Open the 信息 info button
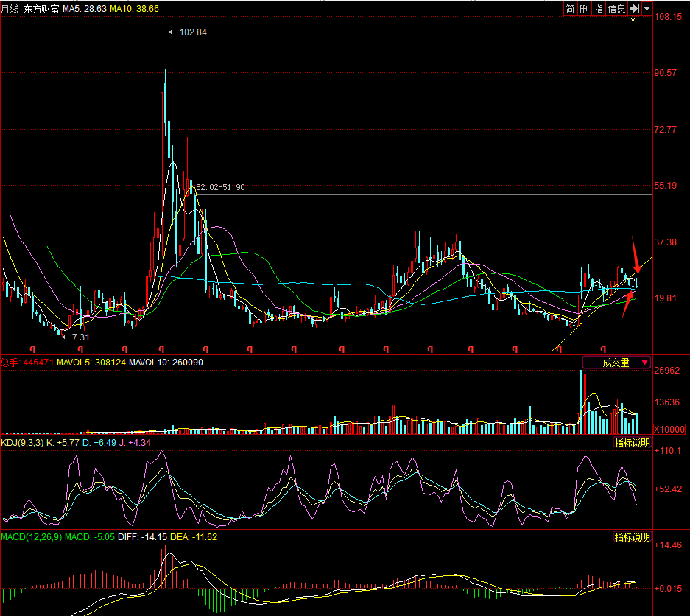Screen dimensions: 690x616 616,9
